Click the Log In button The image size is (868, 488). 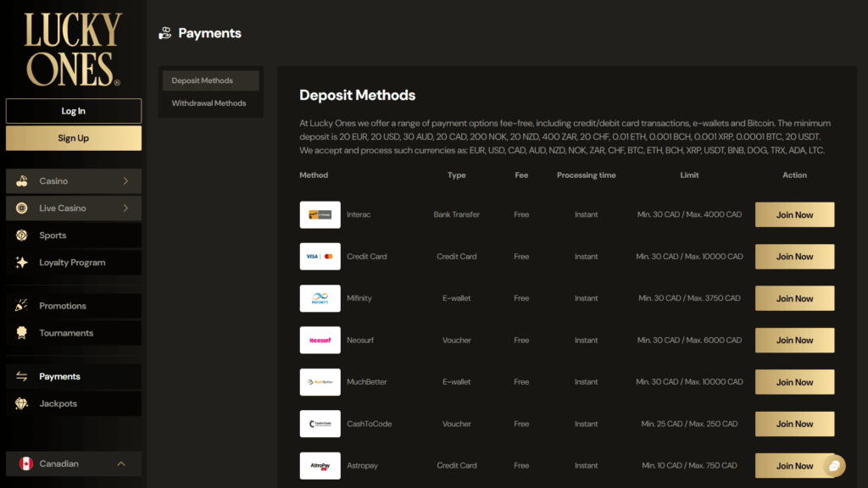click(73, 111)
